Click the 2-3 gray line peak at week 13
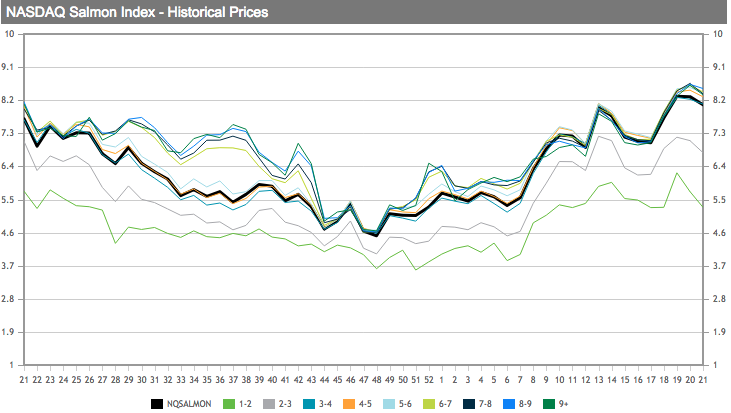Screen dimensions: 731x413 599,137
